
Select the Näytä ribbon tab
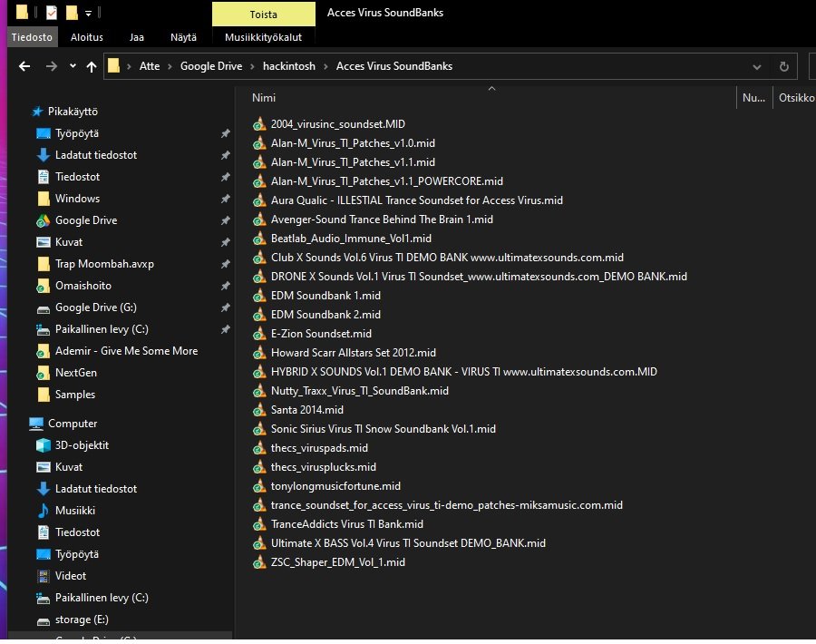(x=183, y=37)
